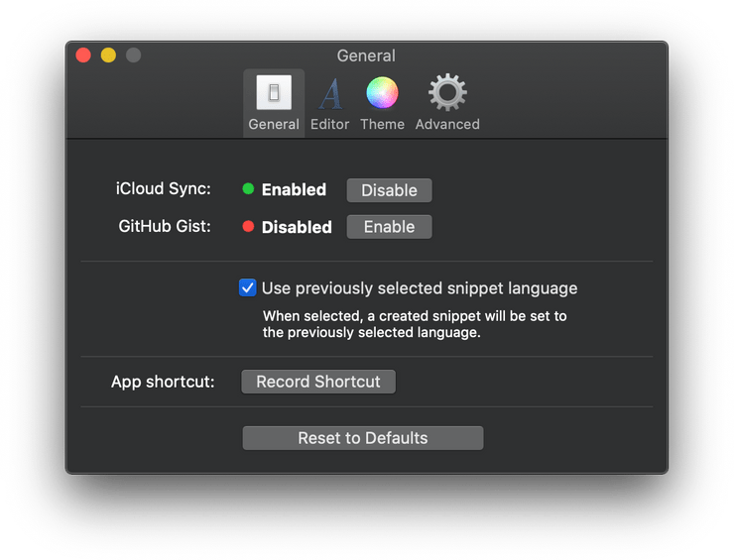
Task: Click Reset to Defaults
Action: [x=363, y=438]
